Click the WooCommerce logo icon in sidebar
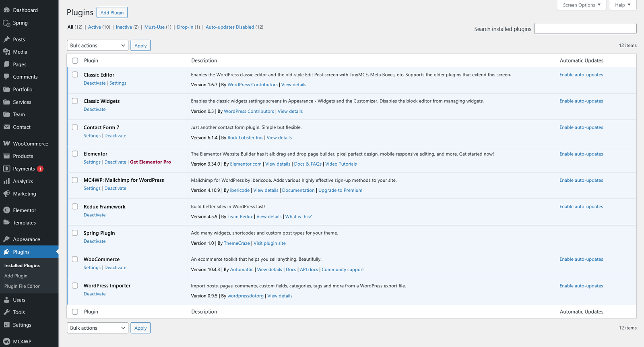The image size is (644, 347). pyautogui.click(x=6, y=143)
